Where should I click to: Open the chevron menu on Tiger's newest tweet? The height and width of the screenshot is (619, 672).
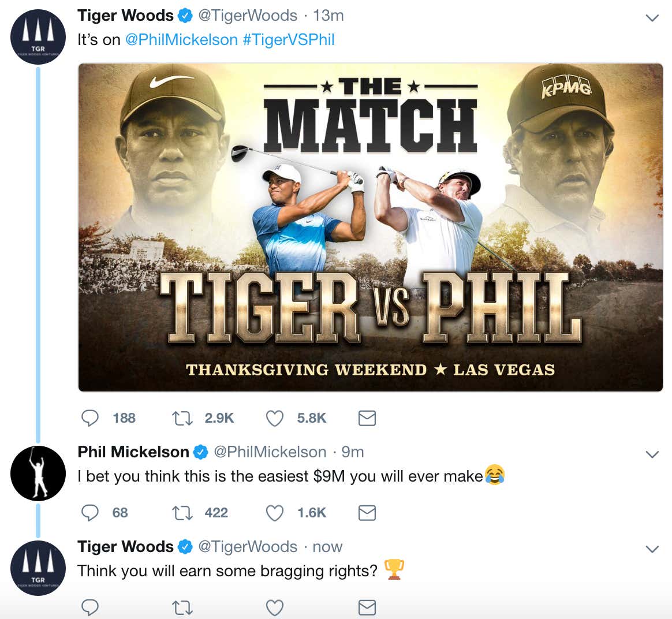point(652,549)
